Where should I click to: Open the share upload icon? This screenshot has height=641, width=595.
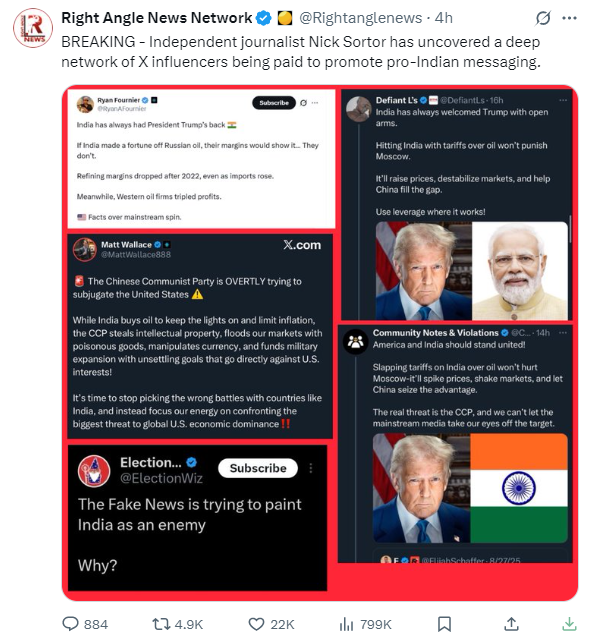[x=511, y=624]
